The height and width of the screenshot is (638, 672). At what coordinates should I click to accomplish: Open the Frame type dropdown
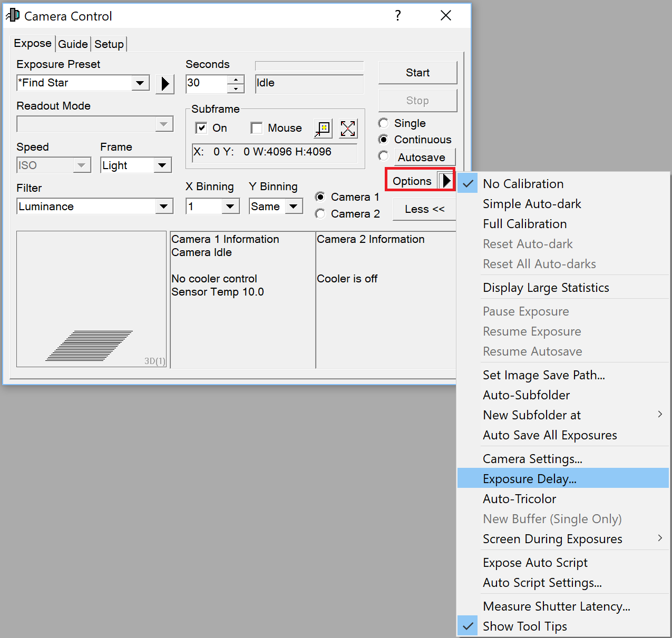tap(162, 165)
